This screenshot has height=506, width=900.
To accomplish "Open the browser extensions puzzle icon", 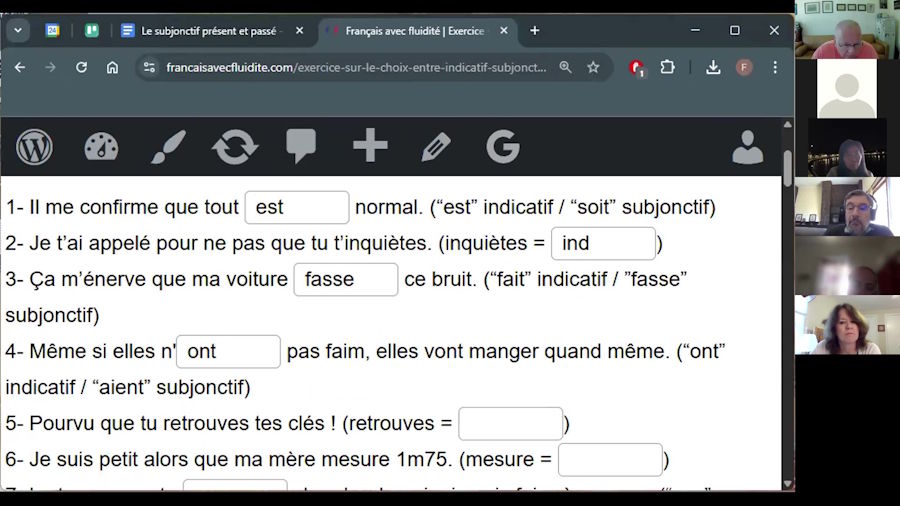I will [667, 67].
